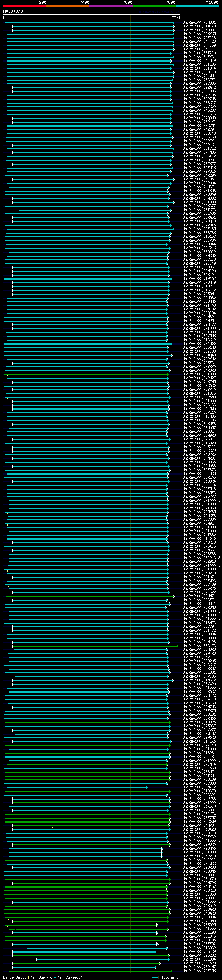Click the UniRef100_Q0CLK4 hit label

point(199,485)
